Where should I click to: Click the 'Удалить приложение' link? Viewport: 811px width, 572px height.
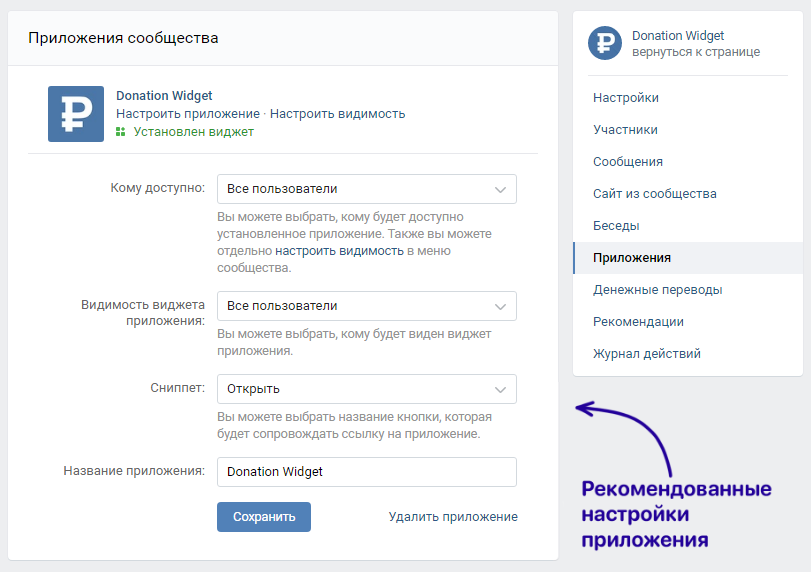coord(453,517)
